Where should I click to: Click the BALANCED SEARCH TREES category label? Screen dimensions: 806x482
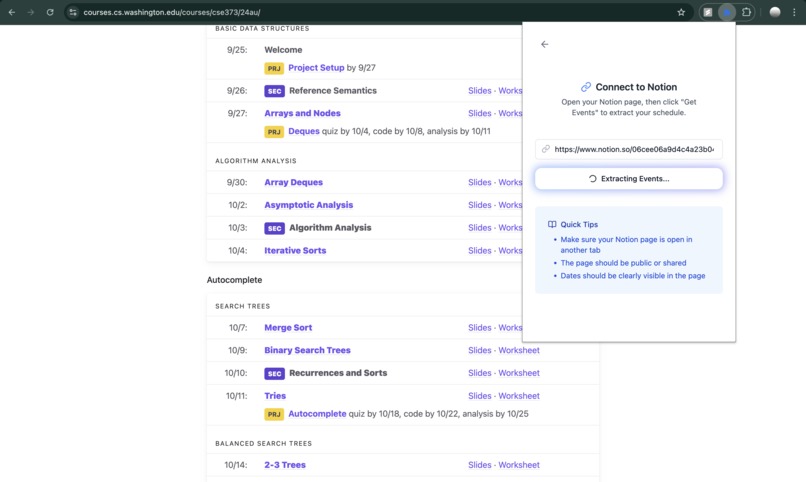(x=263, y=443)
